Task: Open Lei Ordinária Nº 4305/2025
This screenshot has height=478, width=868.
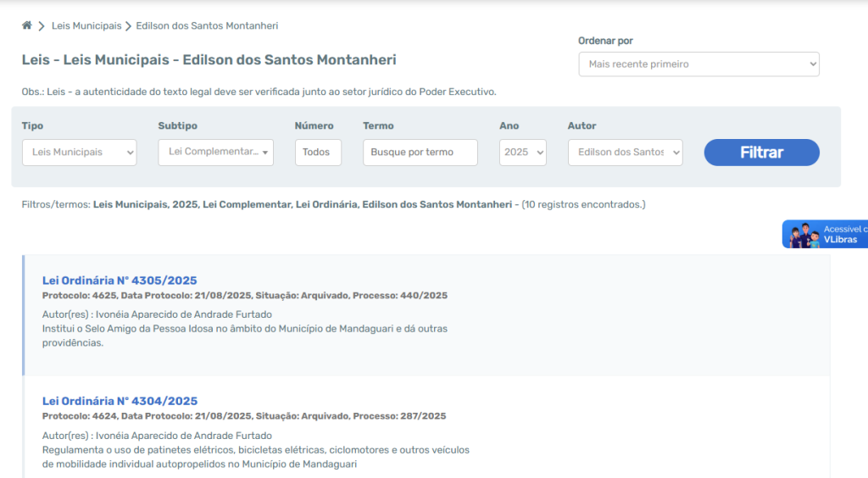Action: click(x=120, y=281)
